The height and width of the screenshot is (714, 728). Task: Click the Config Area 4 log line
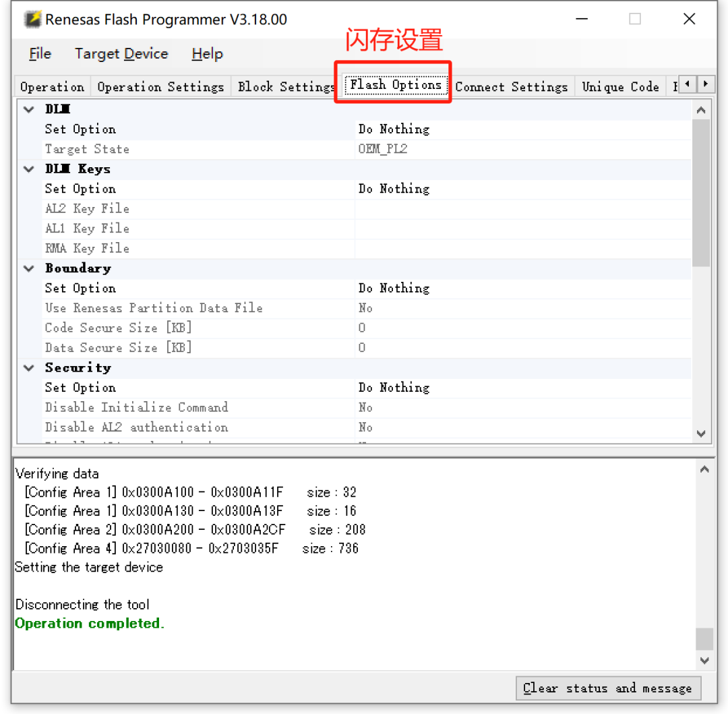click(x=191, y=549)
